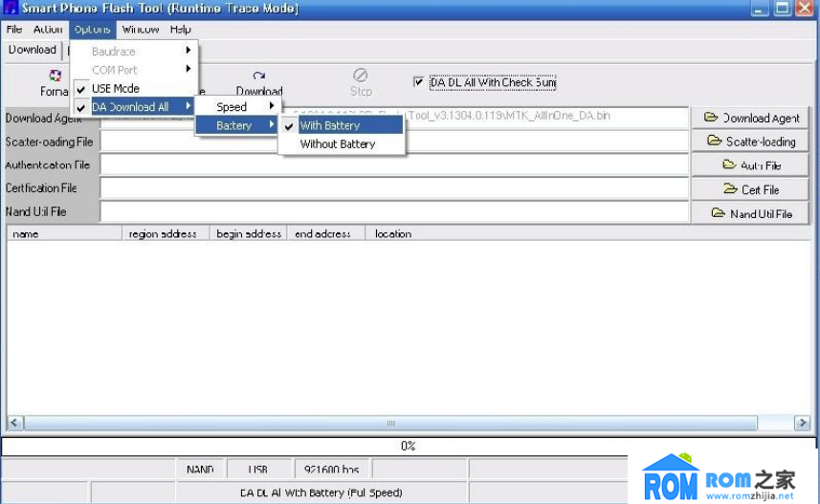The height and width of the screenshot is (504, 820).
Task: Click the Format toolbar icon
Action: pyautogui.click(x=55, y=76)
